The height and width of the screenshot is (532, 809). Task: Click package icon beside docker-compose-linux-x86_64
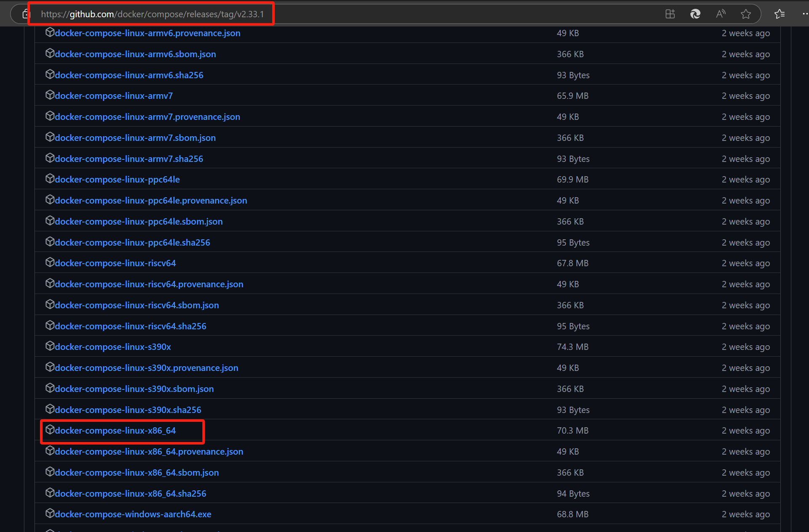(x=50, y=430)
